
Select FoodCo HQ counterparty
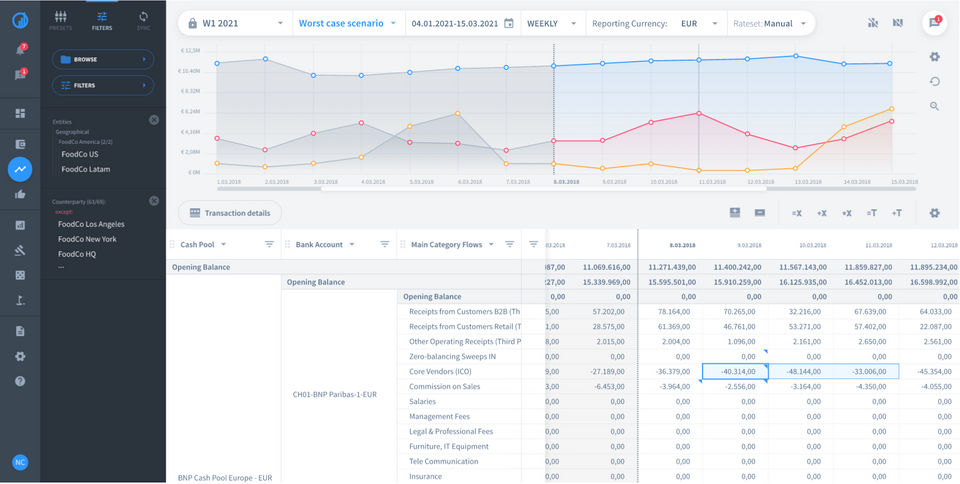[x=77, y=254]
